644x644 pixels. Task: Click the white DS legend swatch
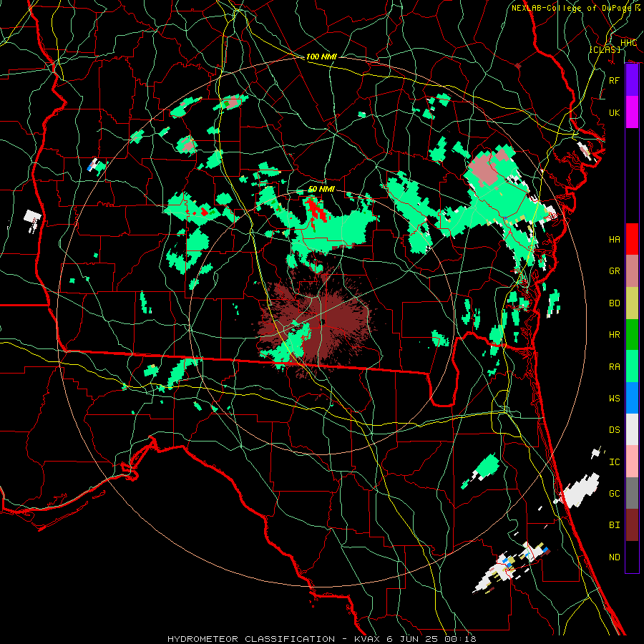(x=632, y=429)
